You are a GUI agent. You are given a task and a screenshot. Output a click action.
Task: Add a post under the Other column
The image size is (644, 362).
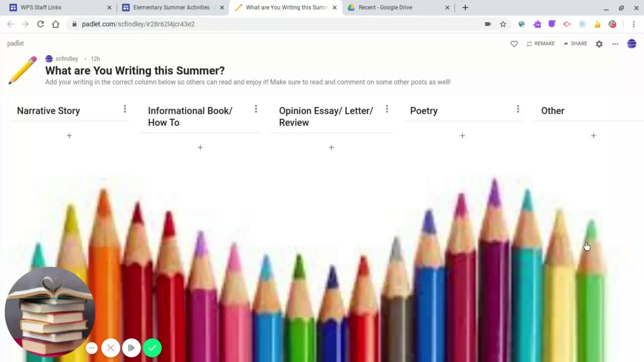(593, 136)
